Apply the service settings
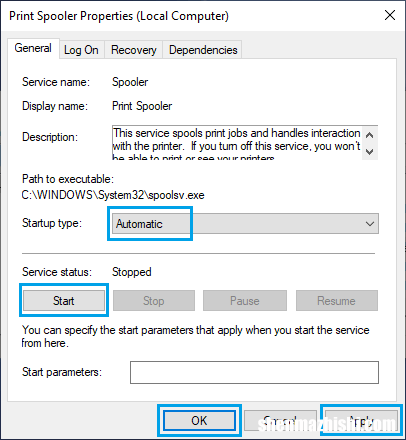Viewport: 406px width, 440px height. click(361, 421)
